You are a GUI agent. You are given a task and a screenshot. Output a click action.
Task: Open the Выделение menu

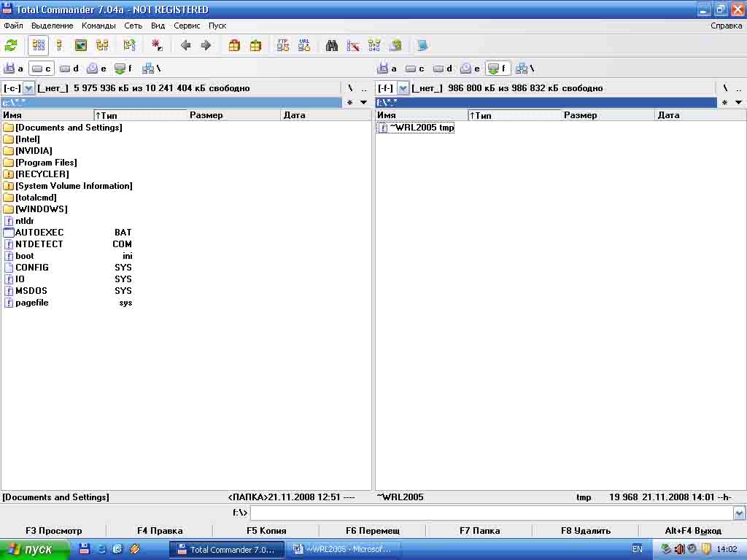coord(53,26)
